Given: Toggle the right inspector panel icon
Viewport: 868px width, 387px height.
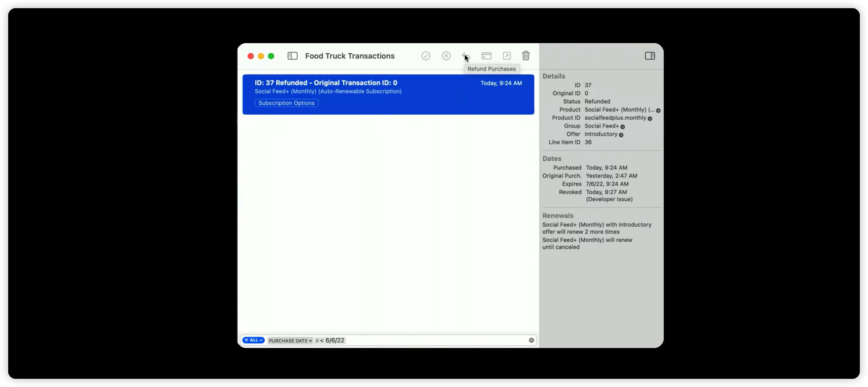Looking at the screenshot, I should [x=650, y=56].
